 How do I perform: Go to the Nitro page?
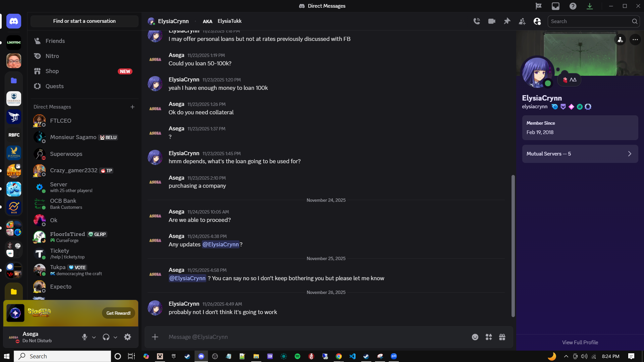[52, 56]
